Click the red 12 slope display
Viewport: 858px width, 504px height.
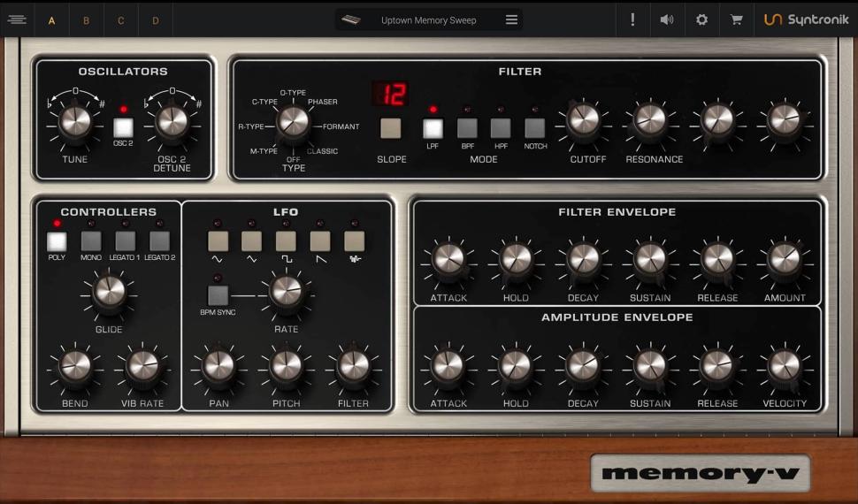391,94
